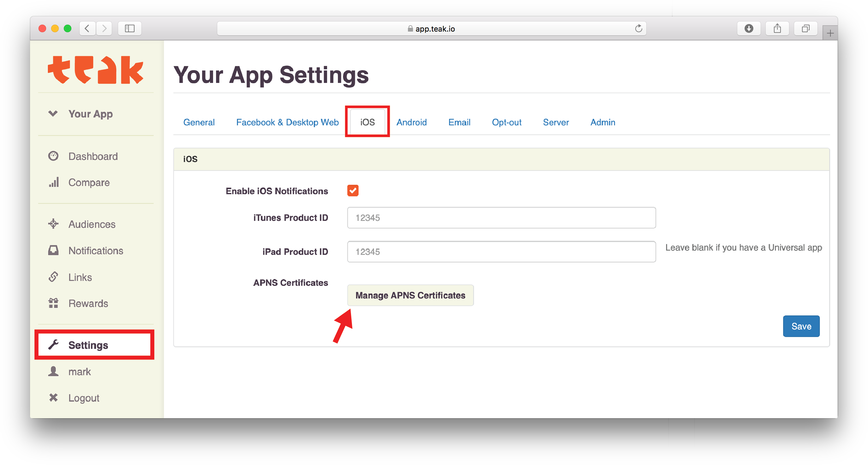
Task: Click Manage APNS Certificates button
Action: click(x=410, y=295)
